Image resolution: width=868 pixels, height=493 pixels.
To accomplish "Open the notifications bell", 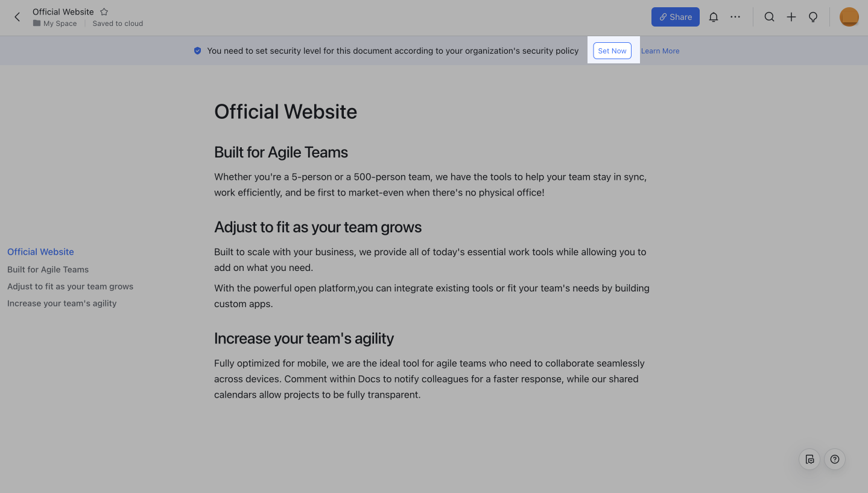I will point(714,17).
